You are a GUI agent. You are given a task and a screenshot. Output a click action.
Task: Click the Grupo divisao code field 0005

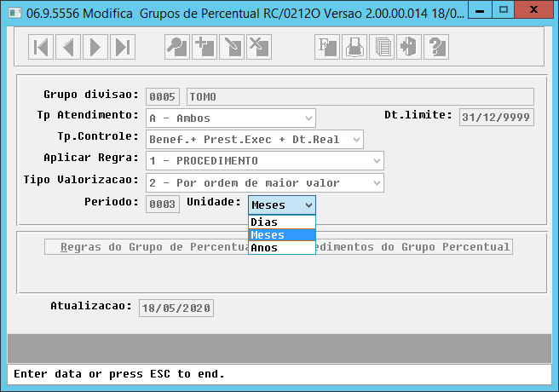coord(163,96)
